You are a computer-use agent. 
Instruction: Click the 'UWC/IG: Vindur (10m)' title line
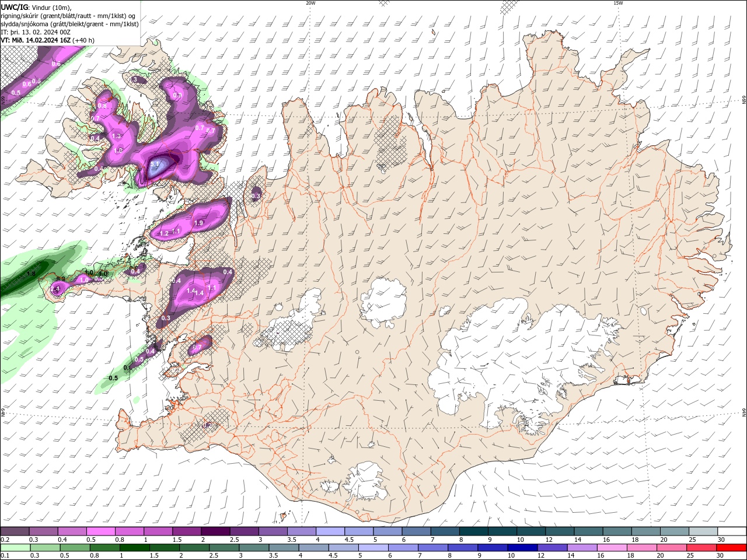[x=36, y=7]
